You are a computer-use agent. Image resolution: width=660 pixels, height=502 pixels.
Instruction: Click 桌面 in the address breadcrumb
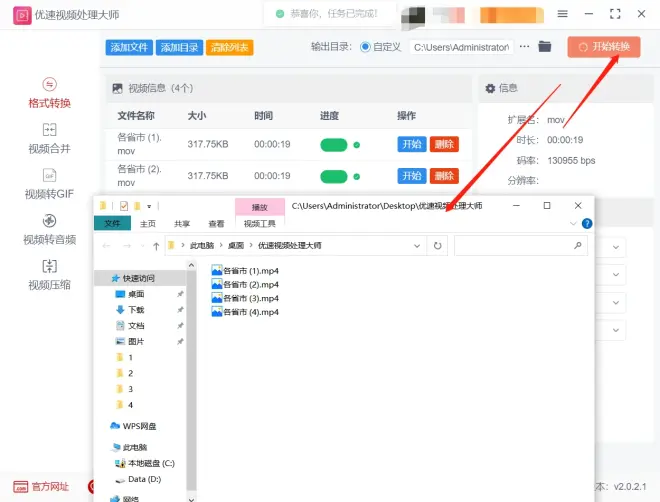pos(236,245)
